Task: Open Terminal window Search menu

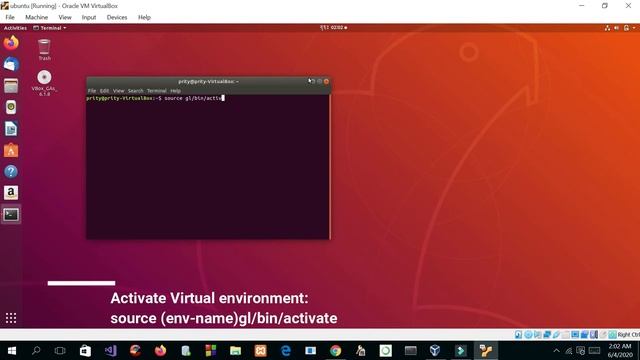Action: pyautogui.click(x=136, y=91)
